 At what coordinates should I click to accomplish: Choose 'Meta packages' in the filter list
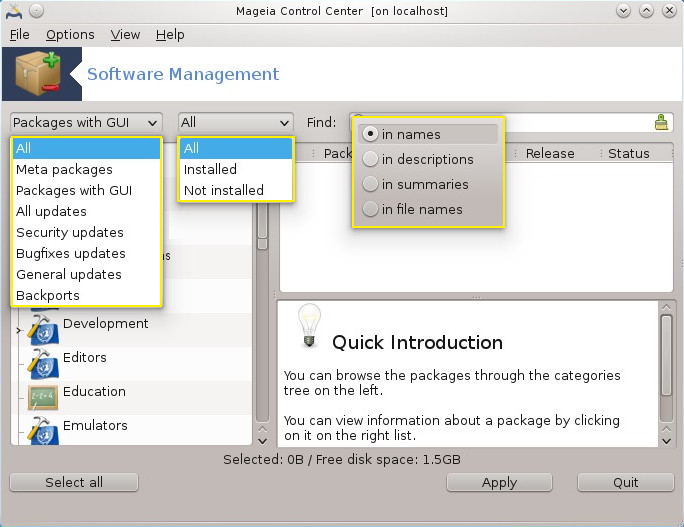click(86, 169)
